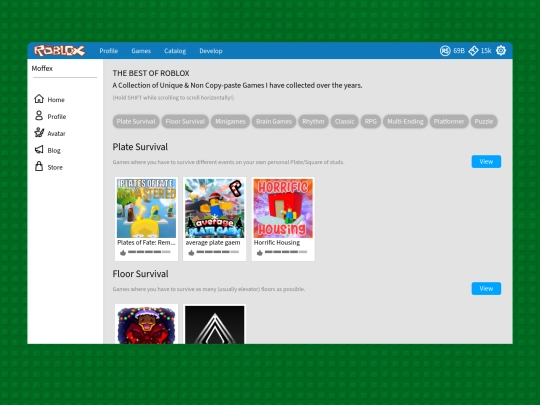Select the Platformer category chip
Screen dimensions: 540x405
coord(449,121)
